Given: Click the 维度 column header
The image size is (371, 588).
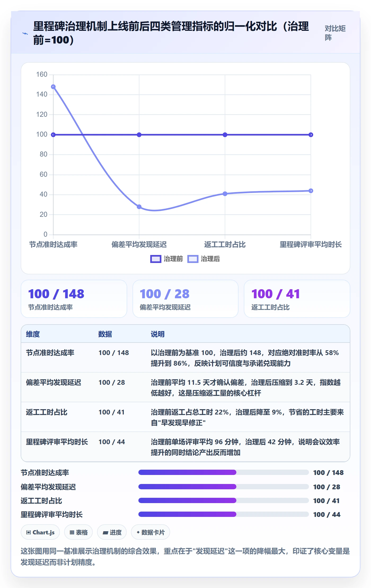Looking at the screenshot, I should click(x=33, y=334).
